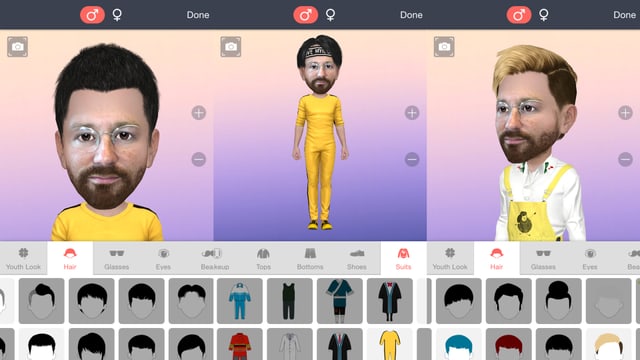Open the Glasses category in left panel

116,259
